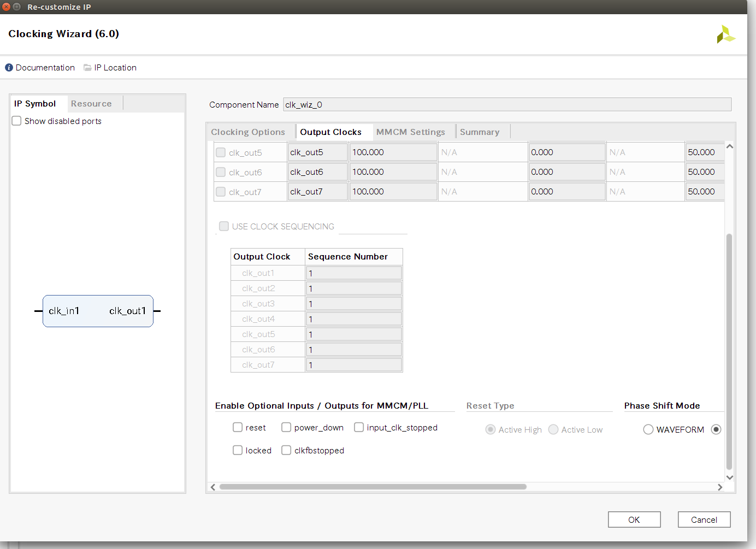756x549 pixels.
Task: Click clk_out7 phase 0.000 field
Action: click(x=567, y=192)
